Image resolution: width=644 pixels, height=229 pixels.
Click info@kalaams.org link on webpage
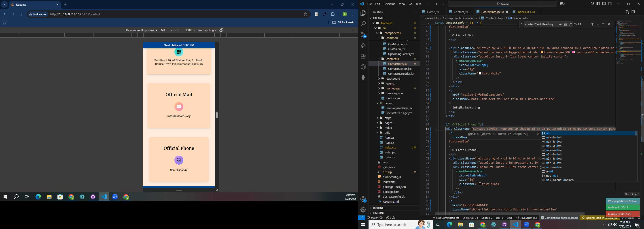point(179,116)
